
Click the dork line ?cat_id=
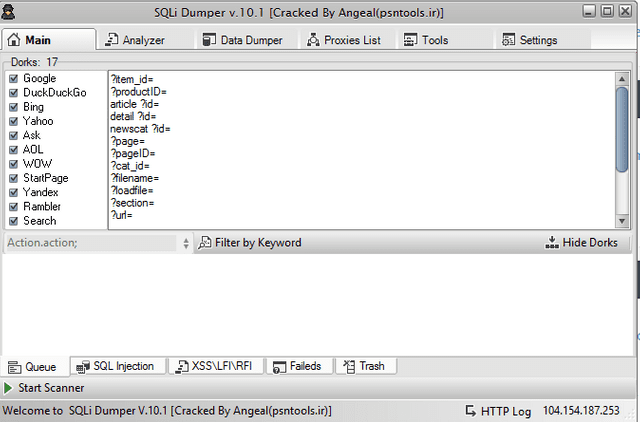pos(130,166)
